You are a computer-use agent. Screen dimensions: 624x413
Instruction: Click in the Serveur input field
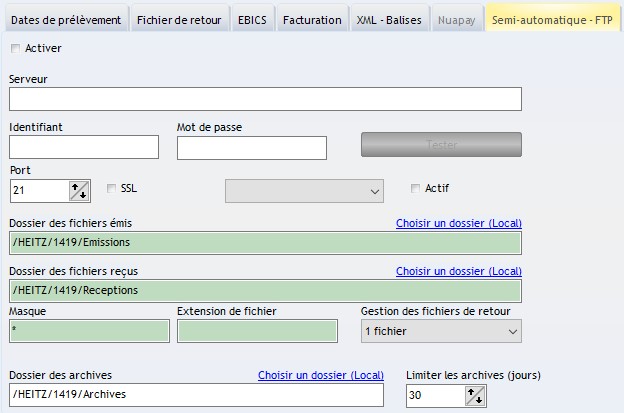pyautogui.click(x=265, y=99)
